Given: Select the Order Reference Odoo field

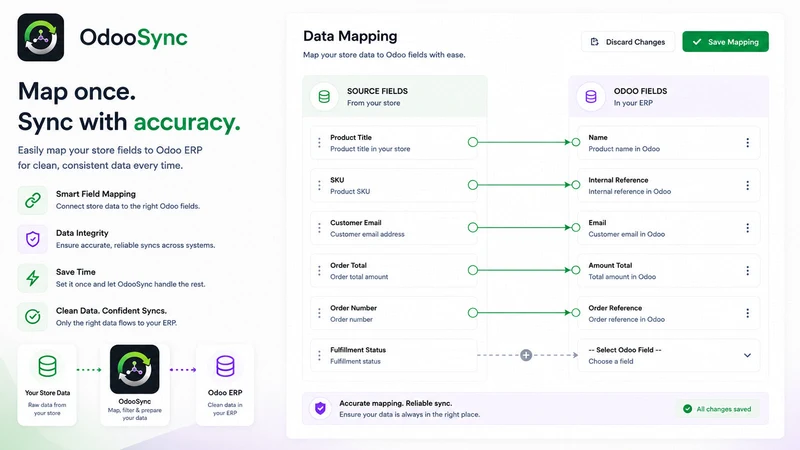Looking at the screenshot, I should [669, 313].
